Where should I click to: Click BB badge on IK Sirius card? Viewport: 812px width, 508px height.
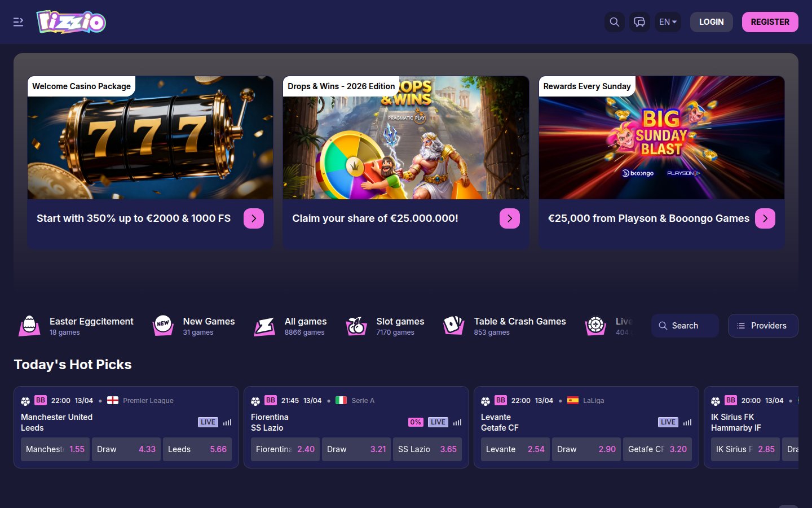click(731, 400)
